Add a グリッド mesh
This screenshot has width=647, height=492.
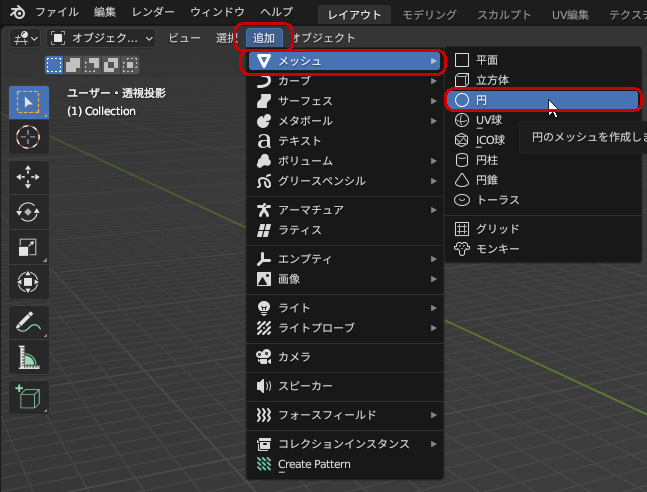[x=543, y=229]
